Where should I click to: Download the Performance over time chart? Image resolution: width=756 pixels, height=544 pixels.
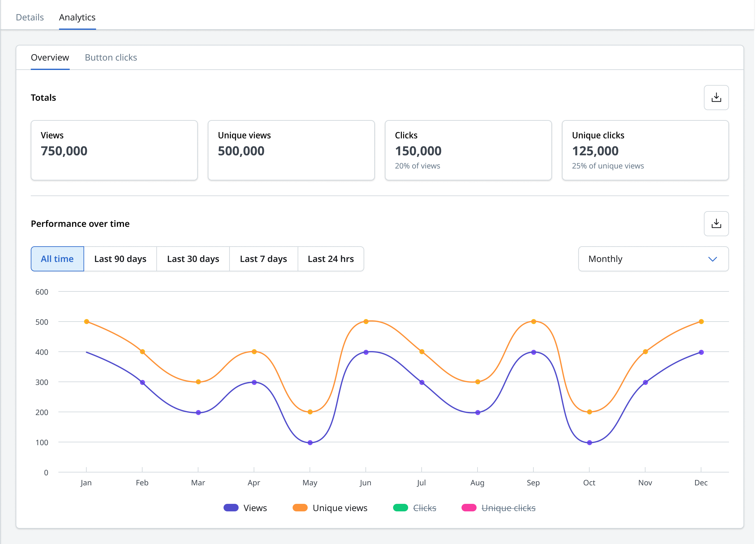pyautogui.click(x=716, y=224)
